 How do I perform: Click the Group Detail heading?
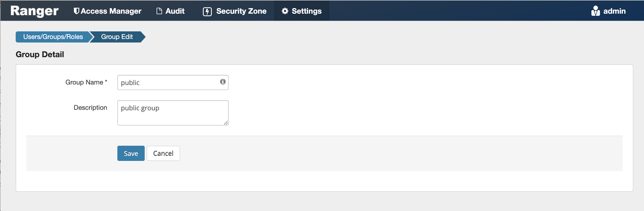[40, 54]
